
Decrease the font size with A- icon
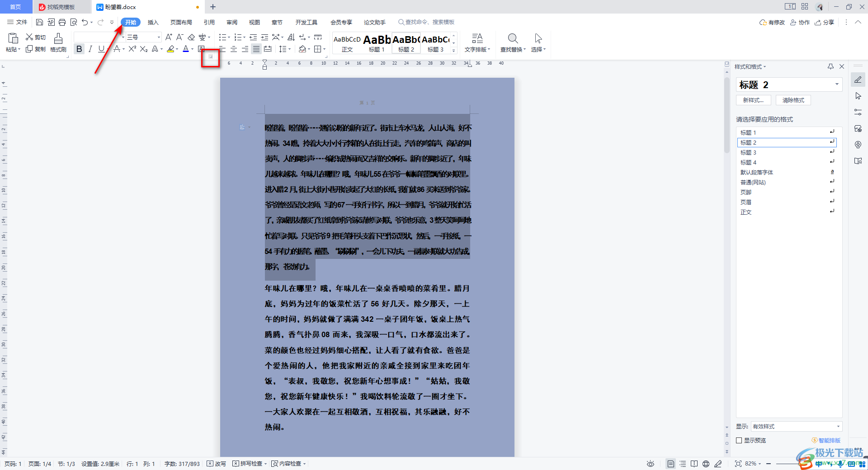pyautogui.click(x=179, y=37)
